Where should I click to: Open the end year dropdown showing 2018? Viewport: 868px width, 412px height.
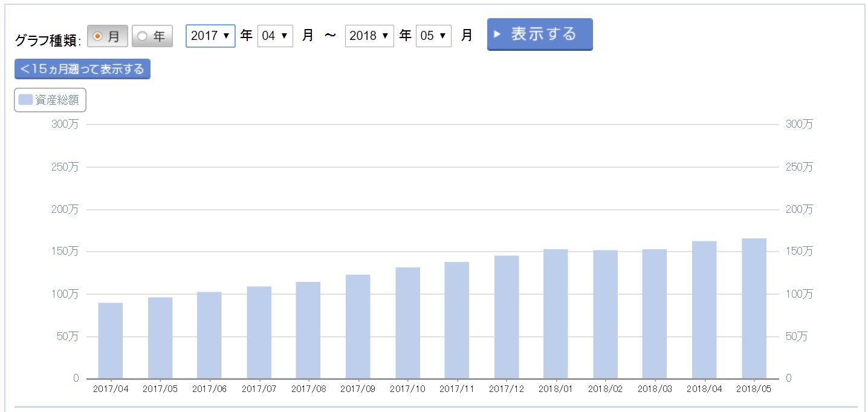pyautogui.click(x=369, y=36)
